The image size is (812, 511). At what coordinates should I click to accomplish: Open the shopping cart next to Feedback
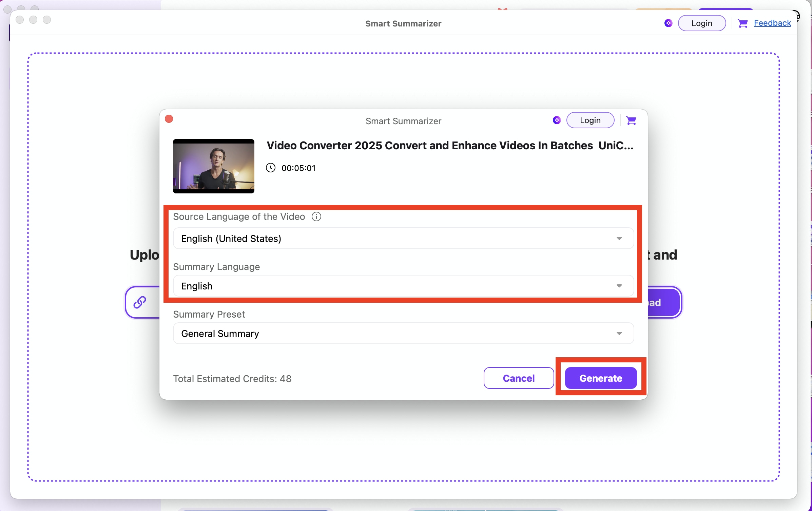pyautogui.click(x=742, y=23)
